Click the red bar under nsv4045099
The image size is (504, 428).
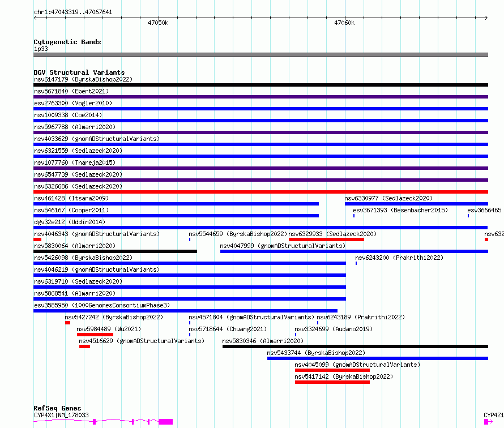tap(332, 370)
